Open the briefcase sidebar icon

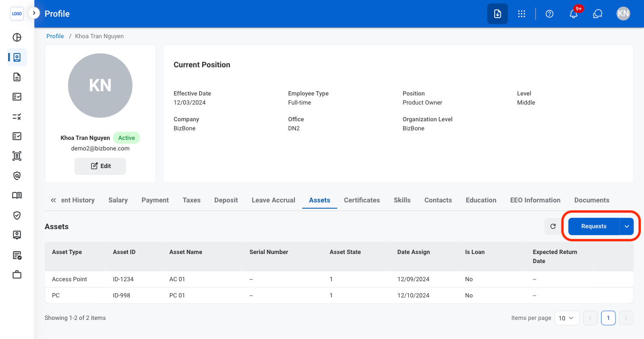[x=17, y=275]
